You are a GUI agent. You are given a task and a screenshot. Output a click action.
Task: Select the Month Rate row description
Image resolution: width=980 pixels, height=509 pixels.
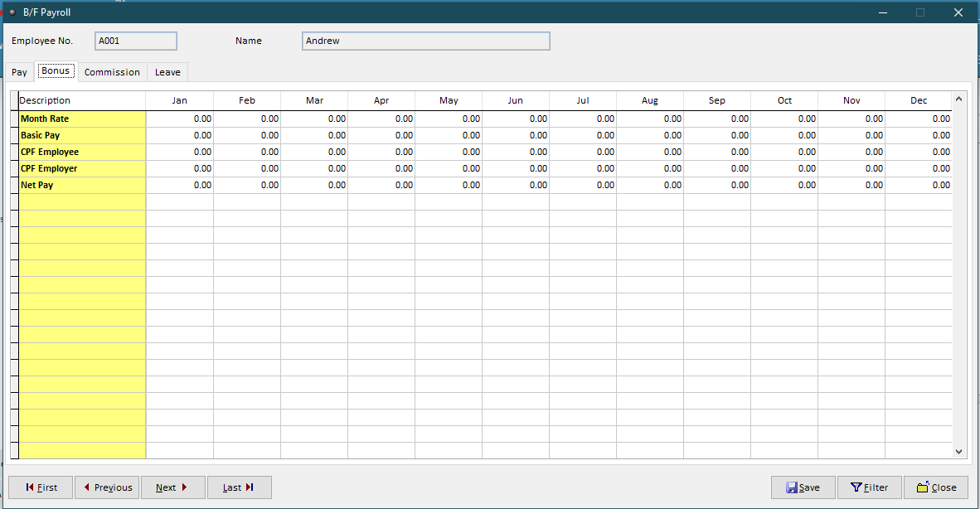82,119
